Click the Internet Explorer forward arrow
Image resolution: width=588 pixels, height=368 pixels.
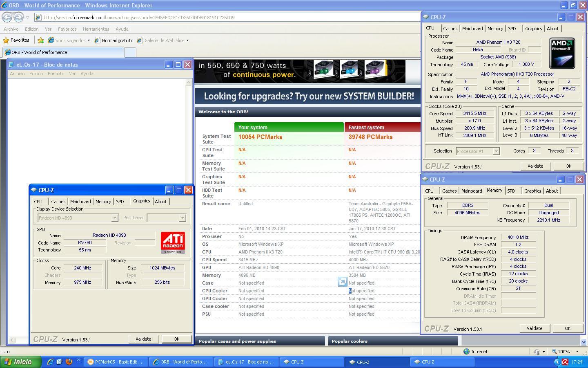[18, 17]
